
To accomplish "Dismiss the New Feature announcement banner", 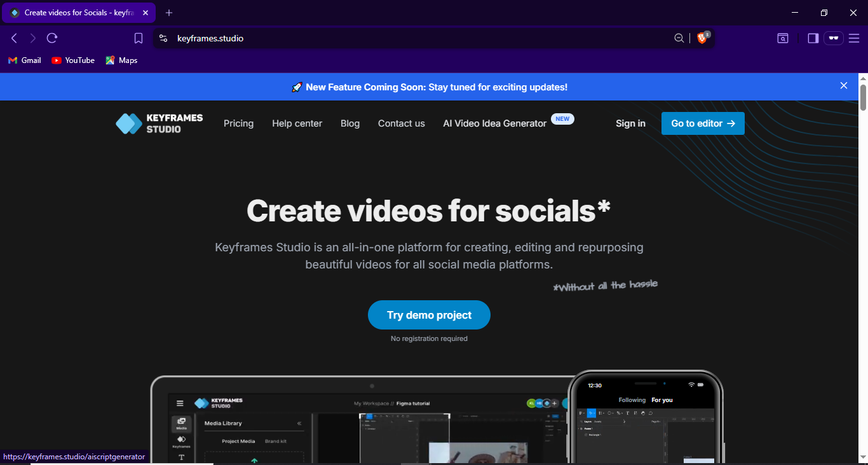I will 843,85.
